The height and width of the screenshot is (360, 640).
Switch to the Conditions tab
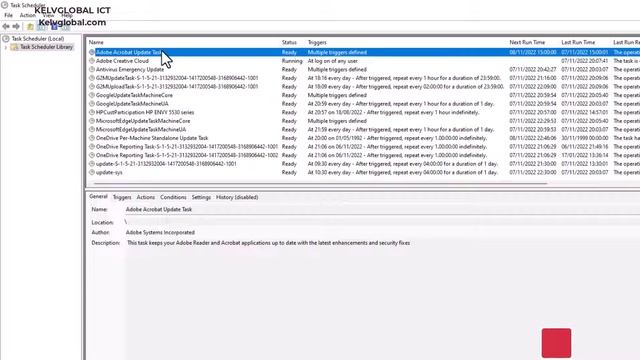[x=173, y=197]
